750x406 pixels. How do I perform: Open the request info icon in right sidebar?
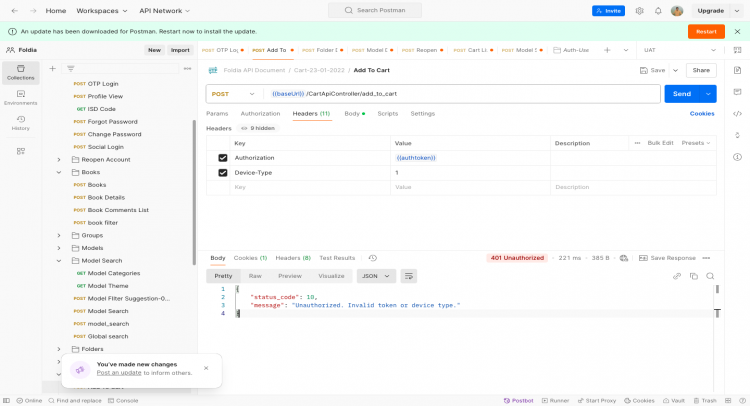tap(738, 157)
